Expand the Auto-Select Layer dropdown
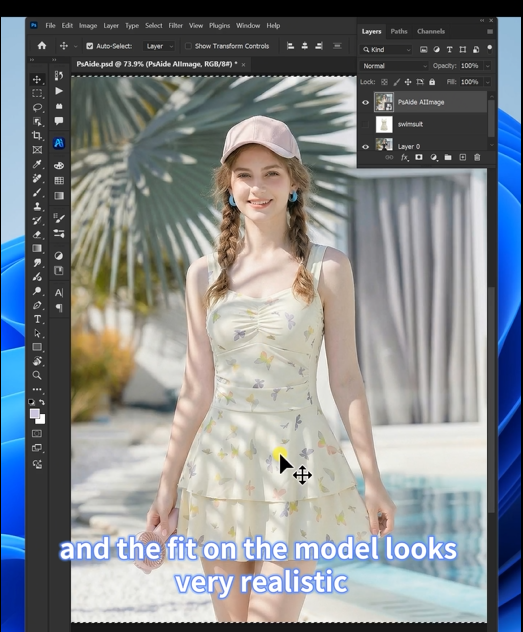523x632 pixels. coord(159,46)
